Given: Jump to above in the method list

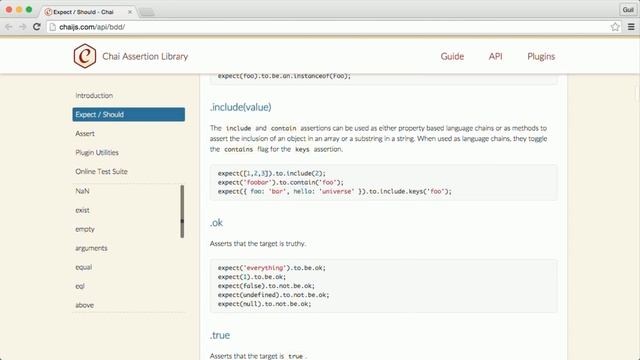Looking at the screenshot, I should pyautogui.click(x=84, y=305).
